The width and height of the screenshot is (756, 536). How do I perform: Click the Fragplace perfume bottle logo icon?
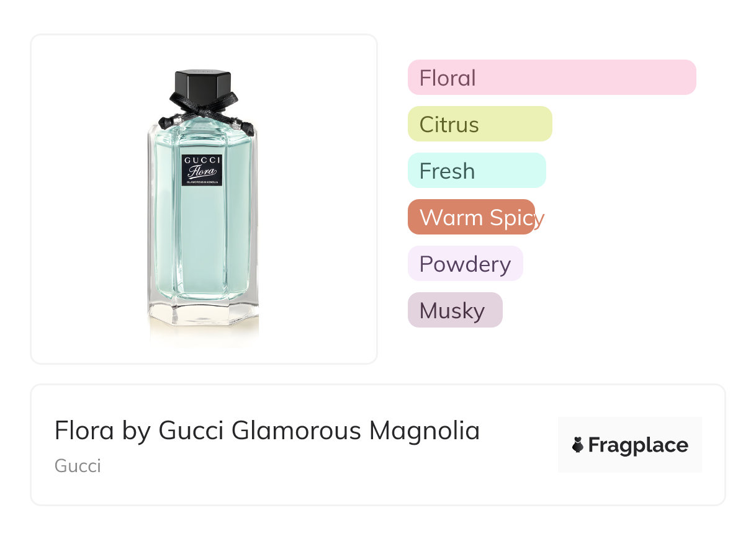pyautogui.click(x=578, y=445)
